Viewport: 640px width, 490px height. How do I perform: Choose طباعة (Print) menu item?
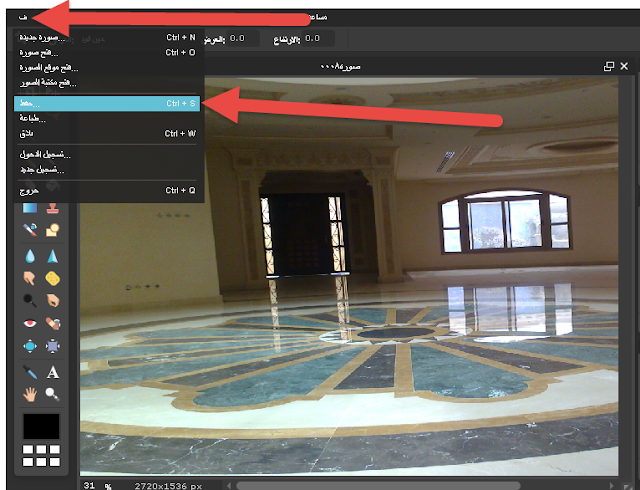coord(107,118)
